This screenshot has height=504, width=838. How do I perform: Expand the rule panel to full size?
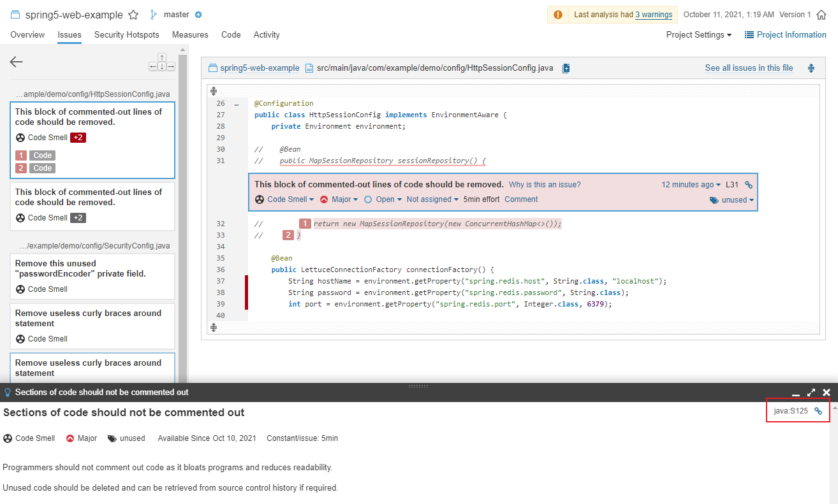[811, 392]
